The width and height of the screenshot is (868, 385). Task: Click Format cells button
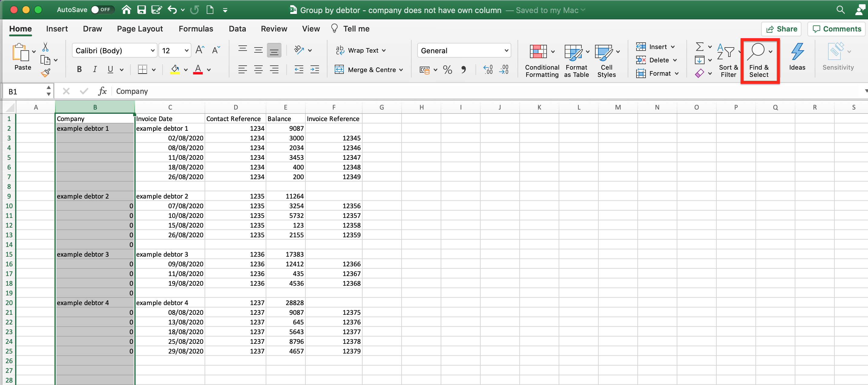point(657,73)
